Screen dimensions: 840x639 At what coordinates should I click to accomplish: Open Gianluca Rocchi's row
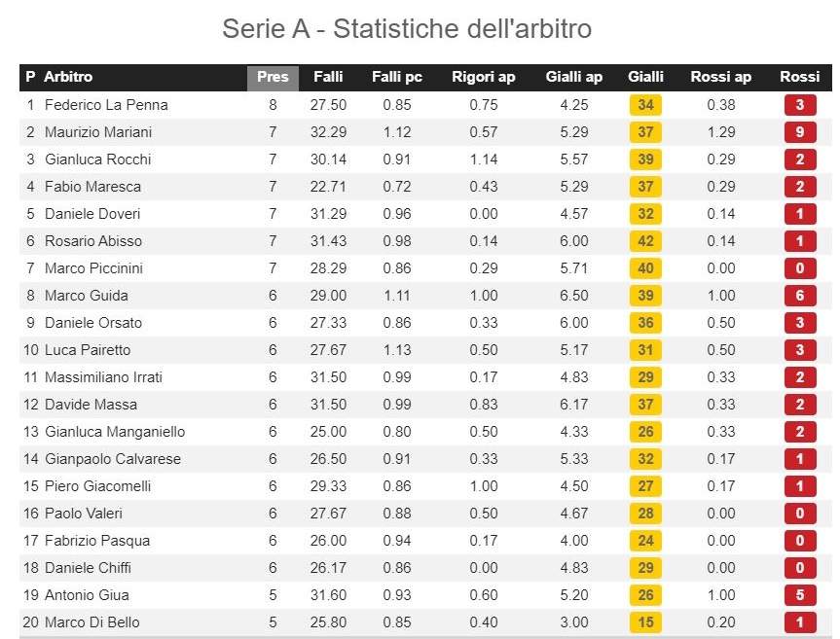(x=98, y=160)
